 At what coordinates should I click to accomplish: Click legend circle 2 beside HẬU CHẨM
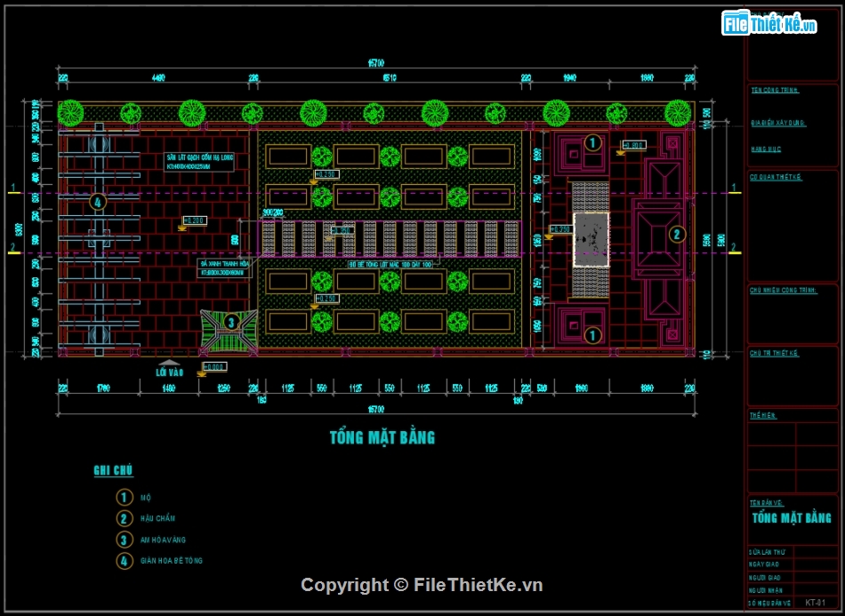click(125, 519)
